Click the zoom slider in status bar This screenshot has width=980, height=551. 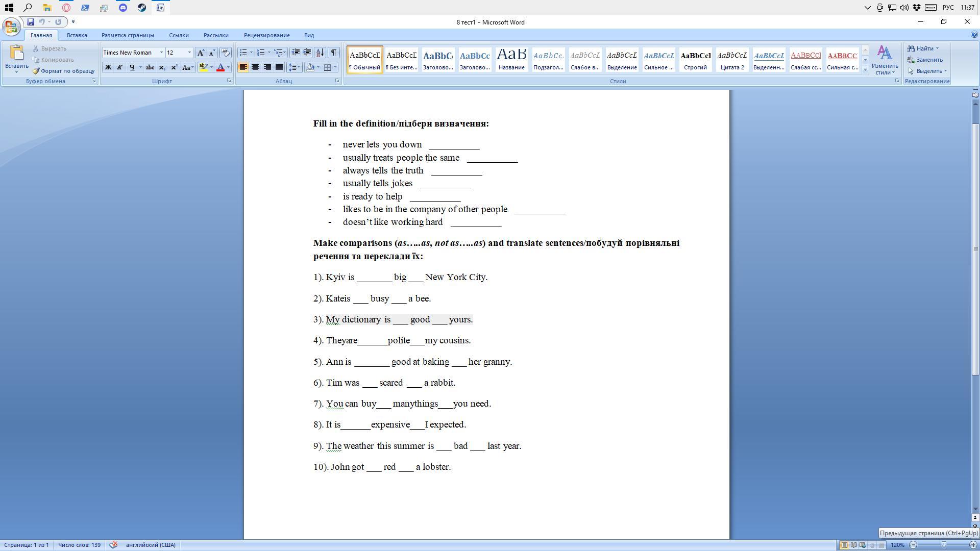943,545
